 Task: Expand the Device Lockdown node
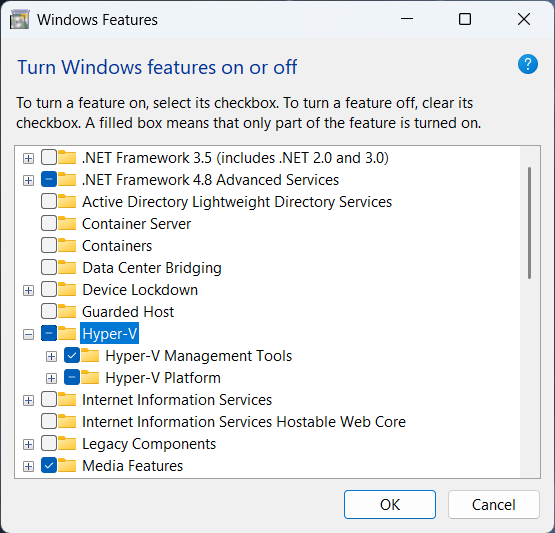[x=28, y=290]
